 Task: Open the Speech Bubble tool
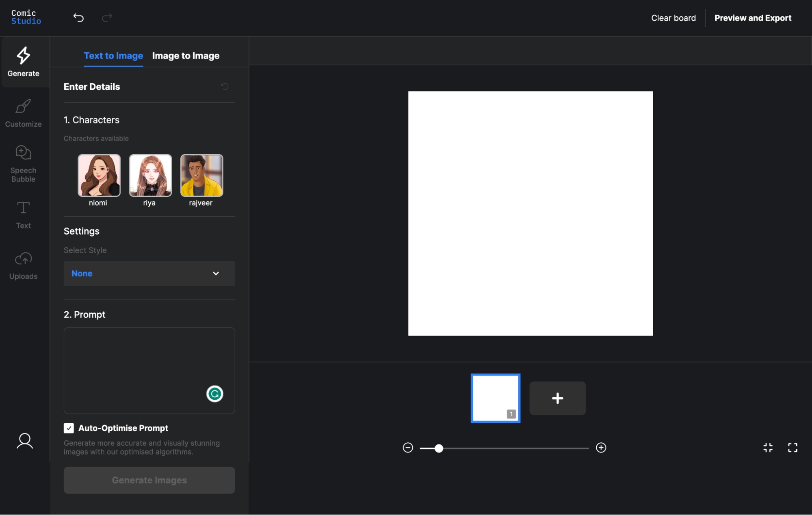coord(23,164)
